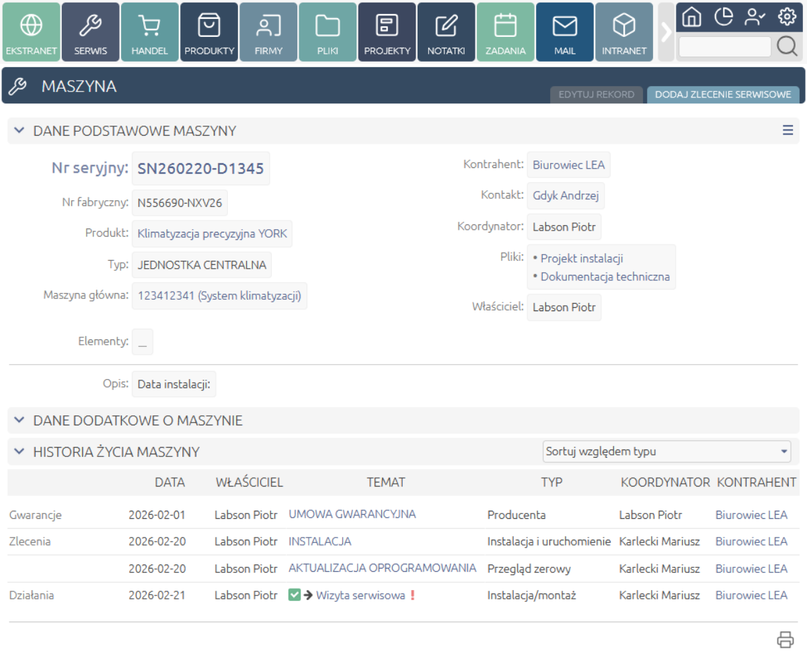Open the Zadania calendar module
This screenshot has height=672, width=807.
505,32
